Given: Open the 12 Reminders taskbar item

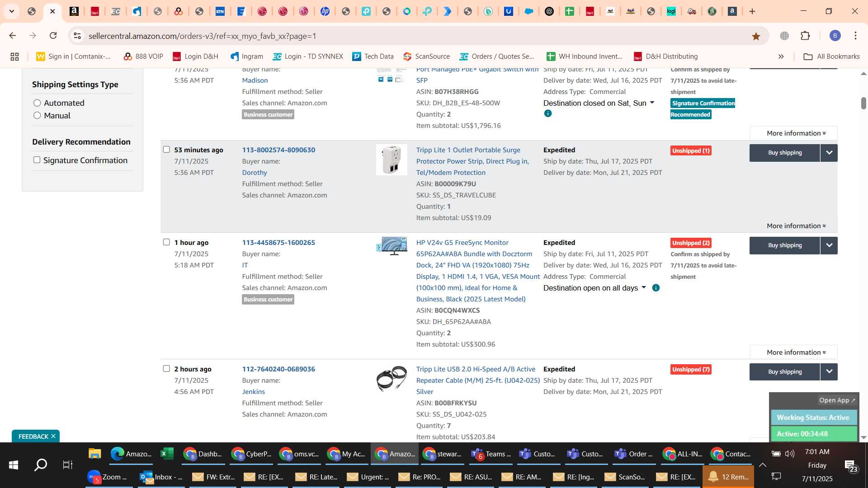Looking at the screenshot, I should [728, 477].
